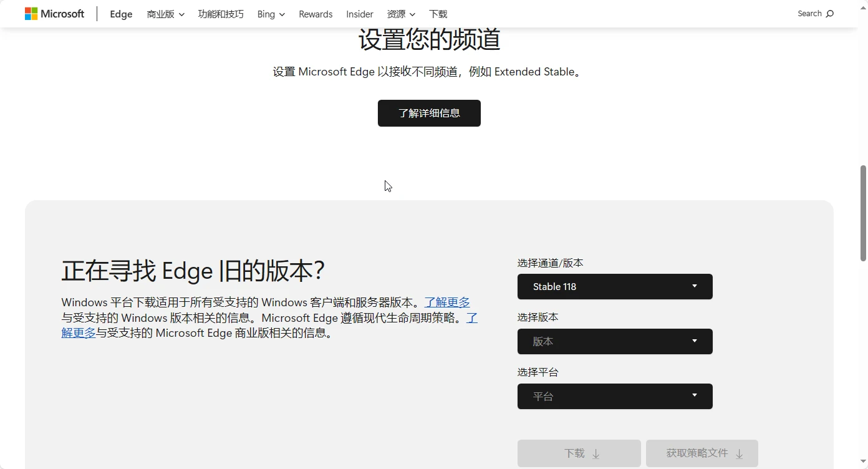Image resolution: width=868 pixels, height=469 pixels.
Task: Open the 版本 build dropdown
Action: [614, 342]
